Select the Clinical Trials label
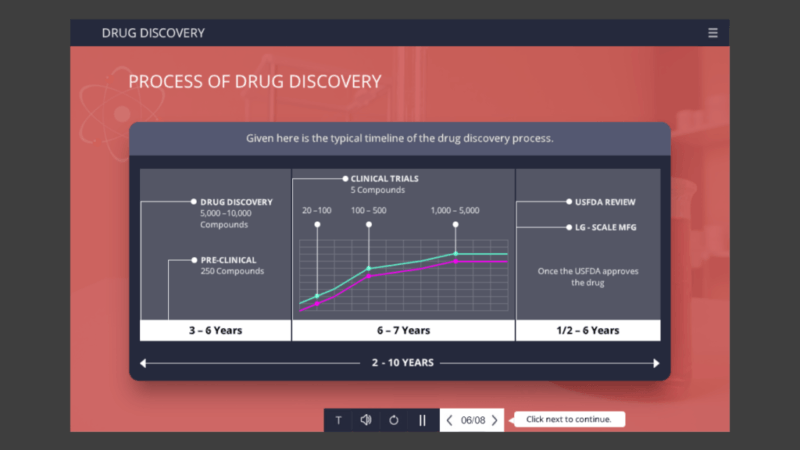 click(x=384, y=179)
